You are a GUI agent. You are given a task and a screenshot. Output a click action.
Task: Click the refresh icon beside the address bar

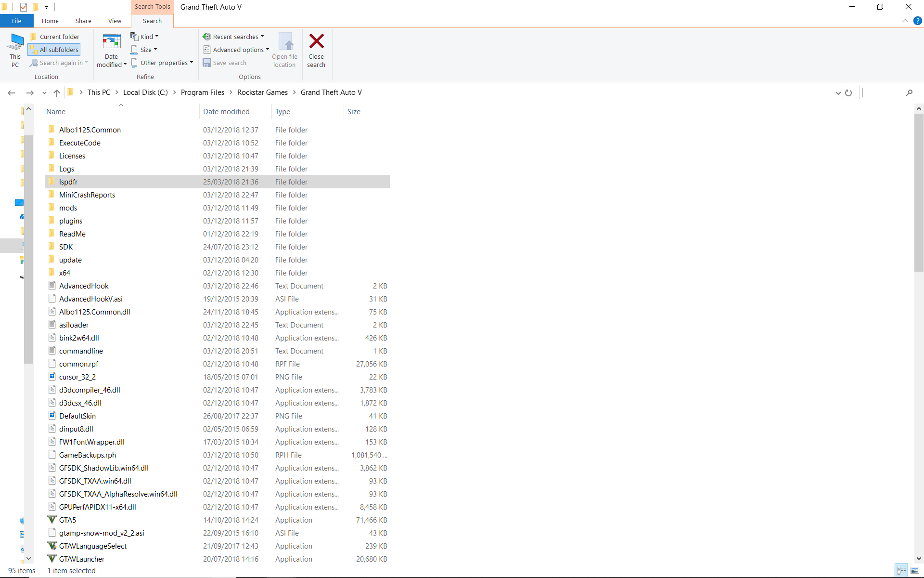[x=848, y=92]
